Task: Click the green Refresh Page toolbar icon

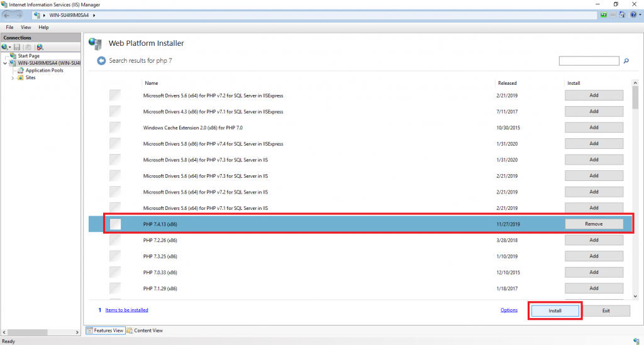Action: click(603, 15)
